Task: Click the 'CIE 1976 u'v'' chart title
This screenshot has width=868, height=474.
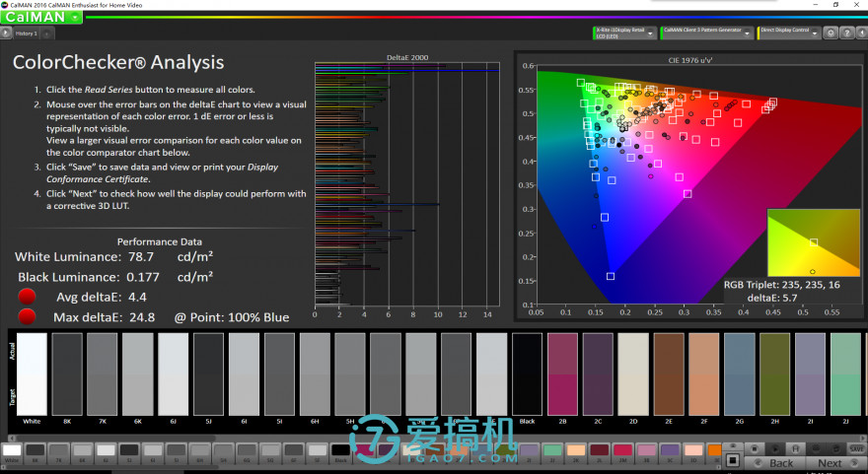Action: [x=689, y=60]
